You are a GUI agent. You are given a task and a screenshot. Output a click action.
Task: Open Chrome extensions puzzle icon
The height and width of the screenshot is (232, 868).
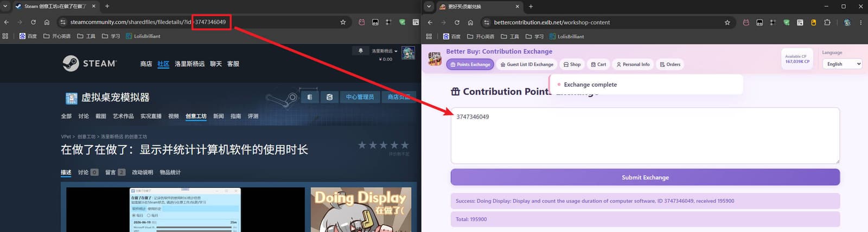(x=827, y=22)
